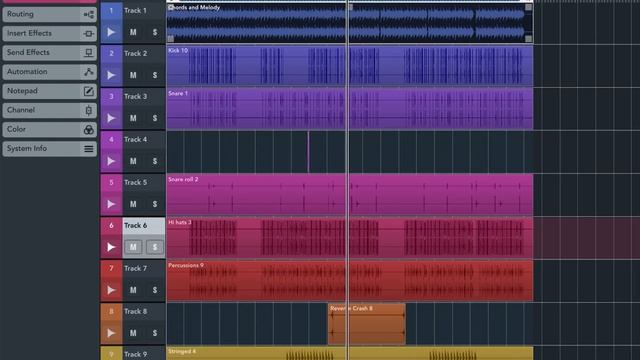Viewport: 640px width, 360px height.
Task: Select the Track 9 name label
Action: pyautogui.click(x=135, y=354)
